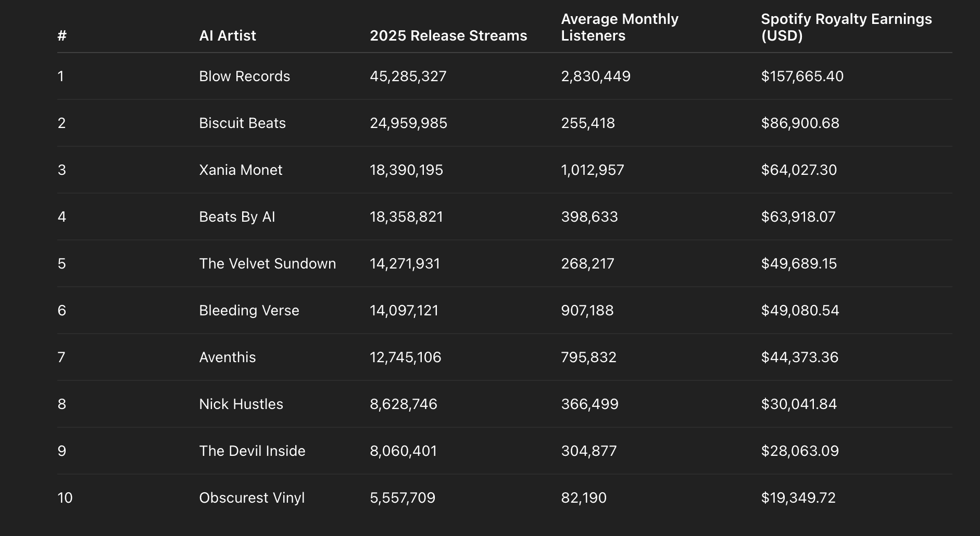The image size is (980, 536).
Task: Select The Devil Inside artist entry
Action: click(252, 451)
